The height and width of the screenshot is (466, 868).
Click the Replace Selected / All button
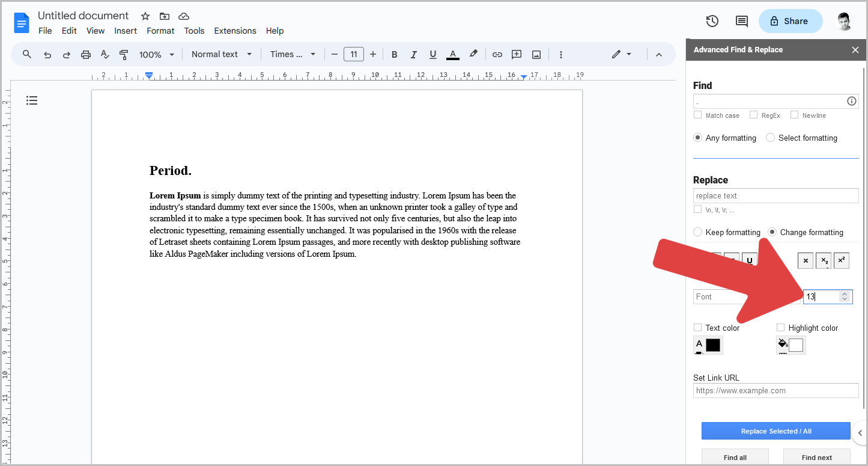pyautogui.click(x=775, y=431)
